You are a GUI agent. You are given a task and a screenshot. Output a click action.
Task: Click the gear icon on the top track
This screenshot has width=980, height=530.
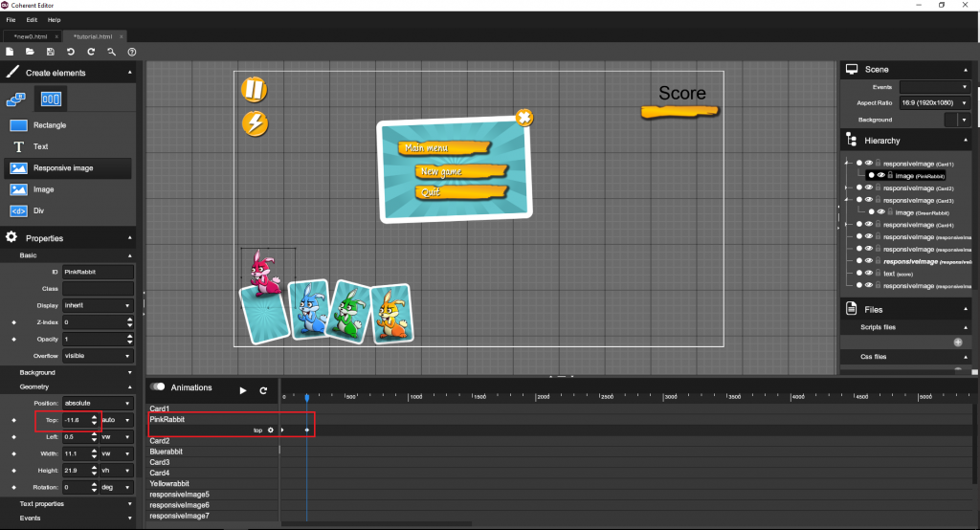coord(271,431)
